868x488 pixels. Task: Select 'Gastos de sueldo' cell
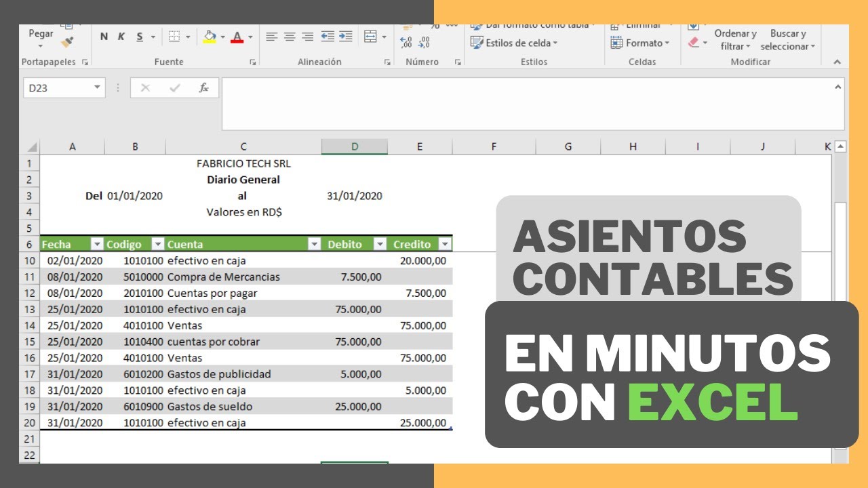tap(243, 407)
